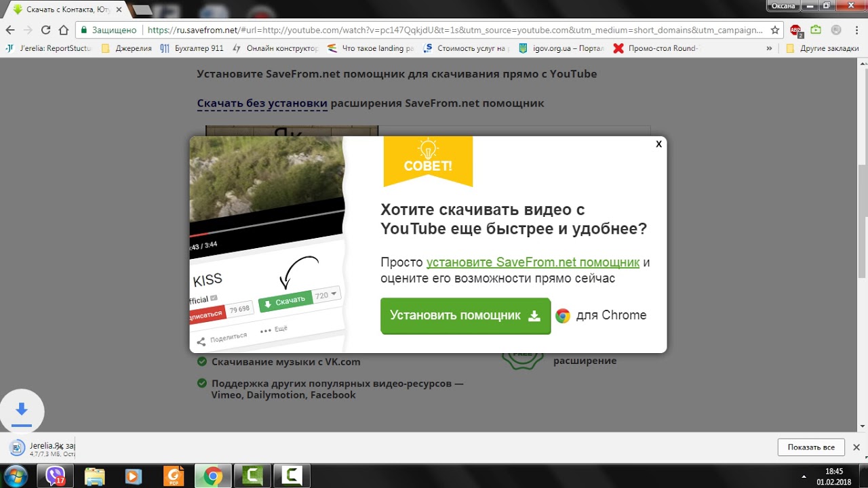Open the установите SaveFrom.net помощник link
868x488 pixels.
pyautogui.click(x=533, y=262)
